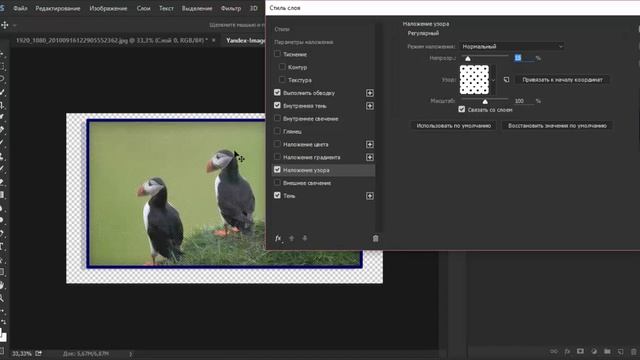Click the Move tool icon in options bar
640x360 pixels.
click(x=5, y=25)
